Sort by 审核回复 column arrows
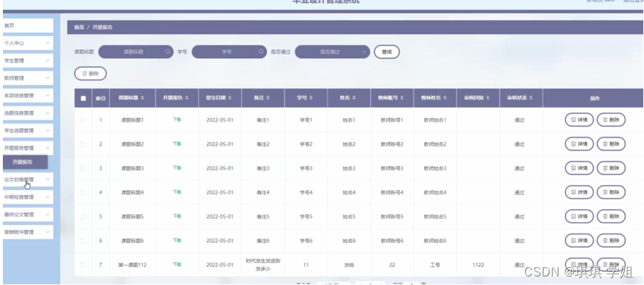The height and width of the screenshot is (285, 644). click(489, 98)
